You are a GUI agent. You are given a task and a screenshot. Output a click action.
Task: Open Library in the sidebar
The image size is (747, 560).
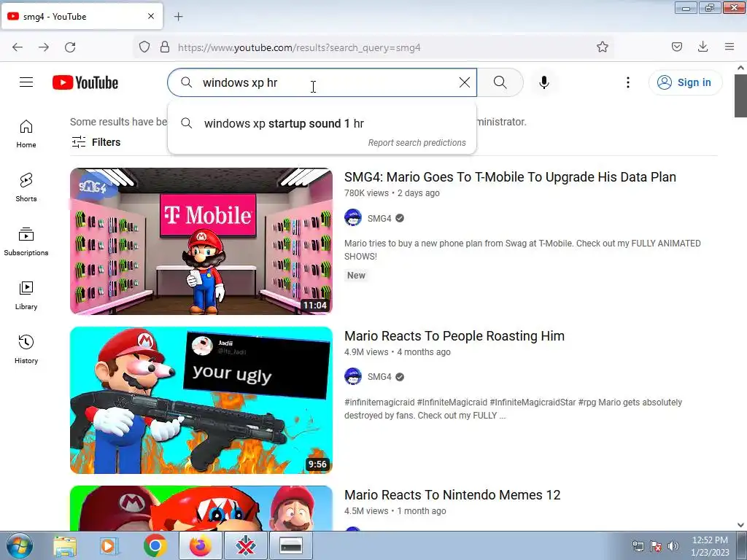pyautogui.click(x=26, y=296)
